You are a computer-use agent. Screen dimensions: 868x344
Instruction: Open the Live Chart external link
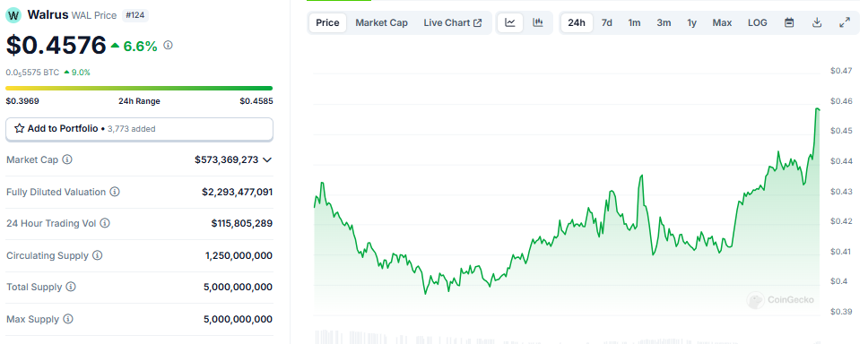(453, 22)
